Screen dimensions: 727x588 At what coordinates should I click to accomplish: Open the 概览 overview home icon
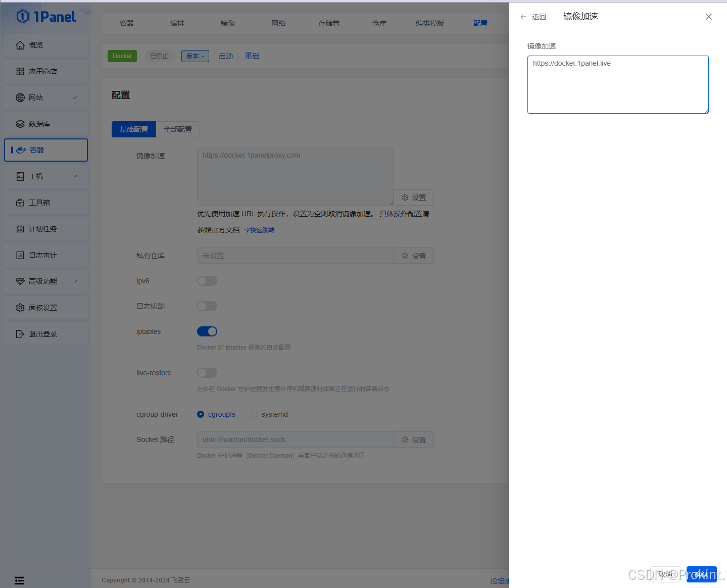tap(20, 45)
